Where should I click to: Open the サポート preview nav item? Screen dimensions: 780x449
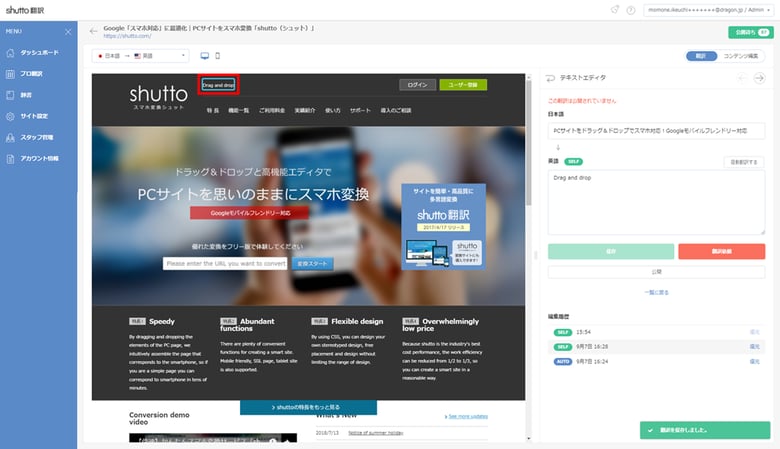pyautogui.click(x=360, y=110)
